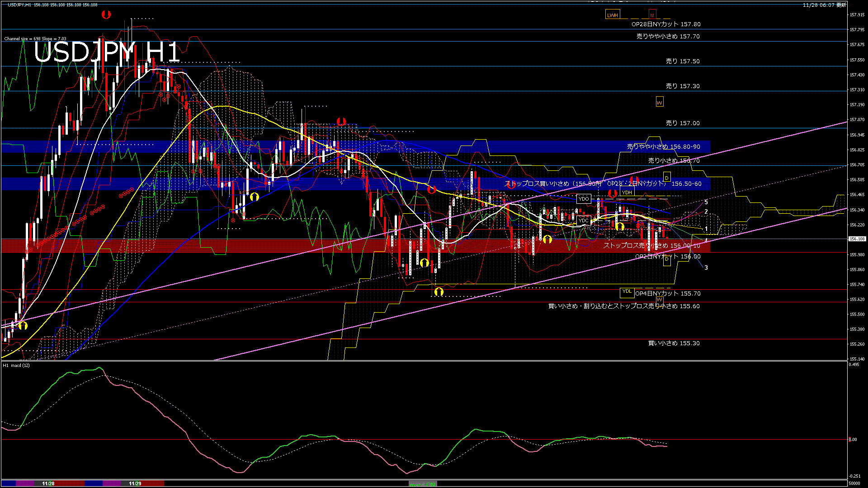868x488 pixels.
Task: Click the 売り 157.50 order label
Action: coord(682,61)
